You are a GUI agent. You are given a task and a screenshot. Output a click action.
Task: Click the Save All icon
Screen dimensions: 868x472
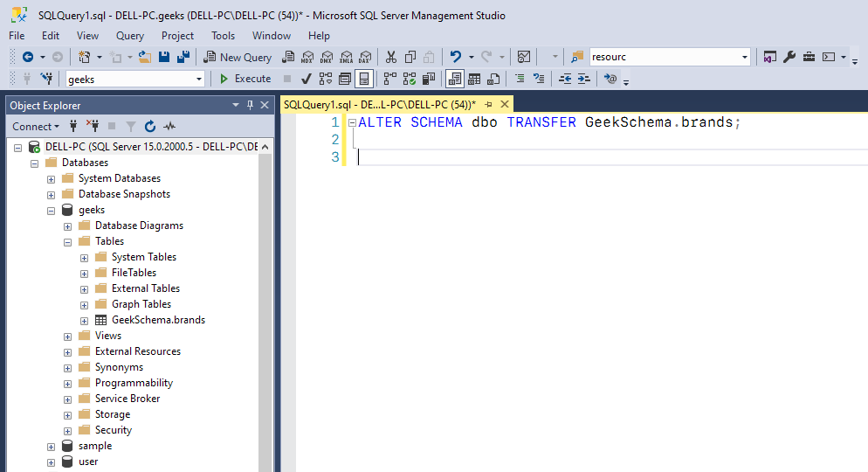pos(183,57)
